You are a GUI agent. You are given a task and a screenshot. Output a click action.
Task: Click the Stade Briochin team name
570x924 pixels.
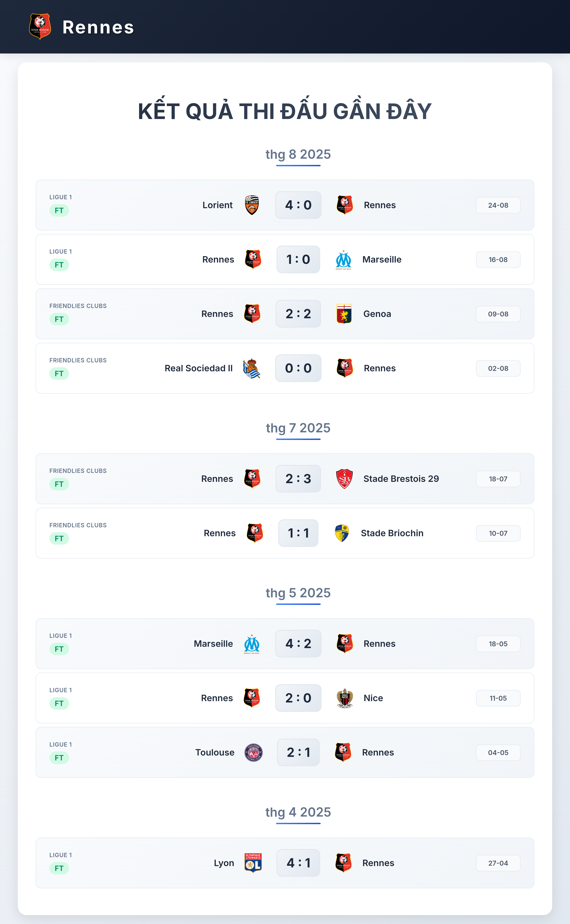pyautogui.click(x=392, y=533)
